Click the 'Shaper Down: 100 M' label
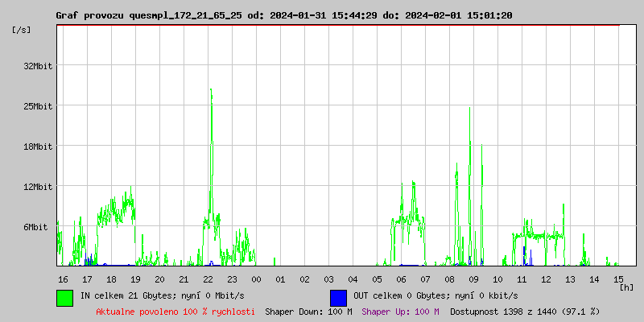 point(308,311)
